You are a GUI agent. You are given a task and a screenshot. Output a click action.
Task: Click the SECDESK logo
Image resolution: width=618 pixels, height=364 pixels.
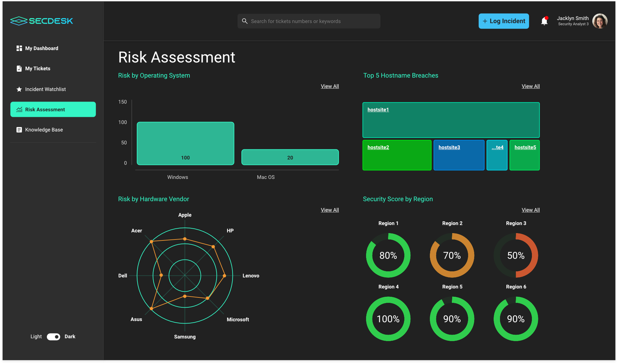pos(41,21)
